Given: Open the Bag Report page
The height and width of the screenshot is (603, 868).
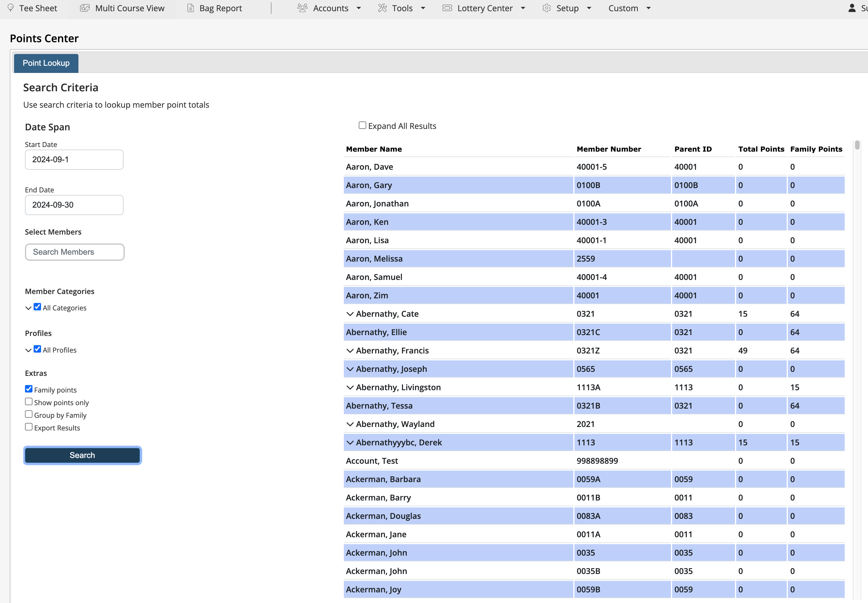Looking at the screenshot, I should click(x=221, y=8).
